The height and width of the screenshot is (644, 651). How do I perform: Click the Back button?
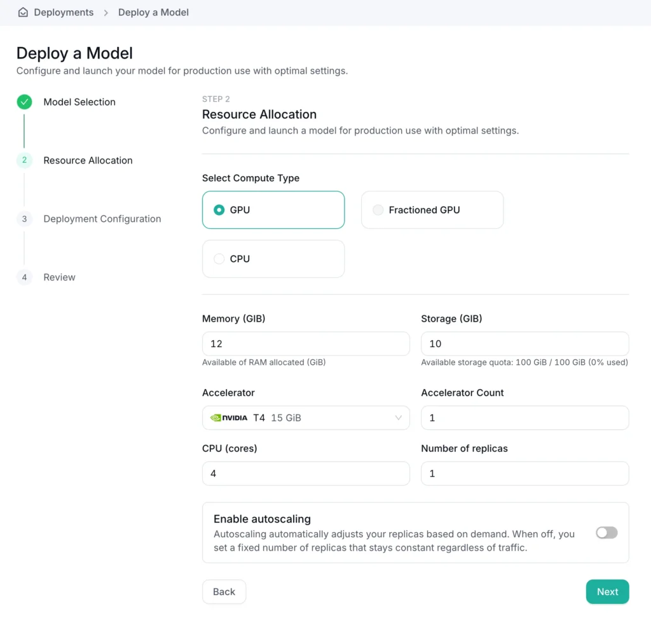tap(224, 591)
